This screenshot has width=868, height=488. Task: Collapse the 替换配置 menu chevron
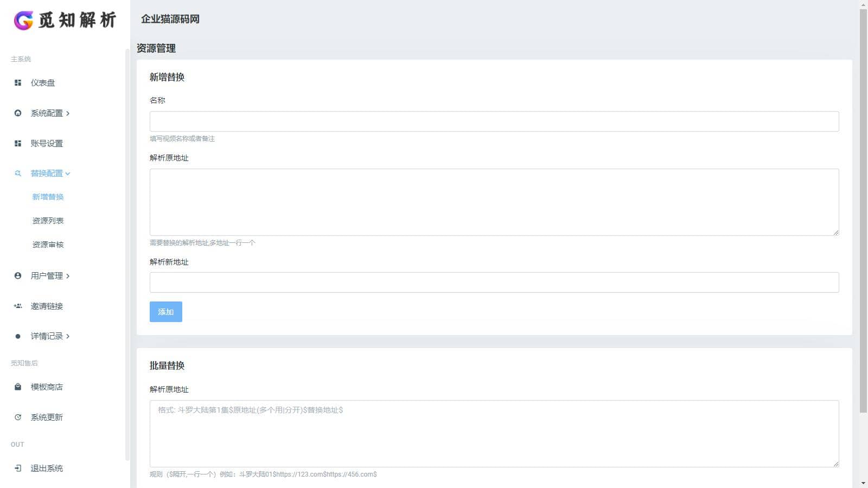[x=68, y=174]
